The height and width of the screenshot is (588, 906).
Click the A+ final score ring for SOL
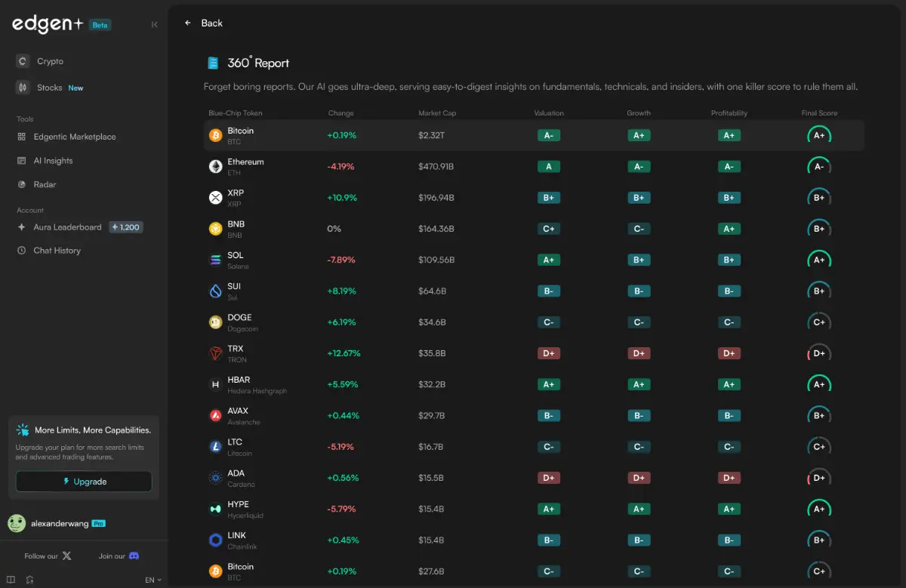pos(819,260)
